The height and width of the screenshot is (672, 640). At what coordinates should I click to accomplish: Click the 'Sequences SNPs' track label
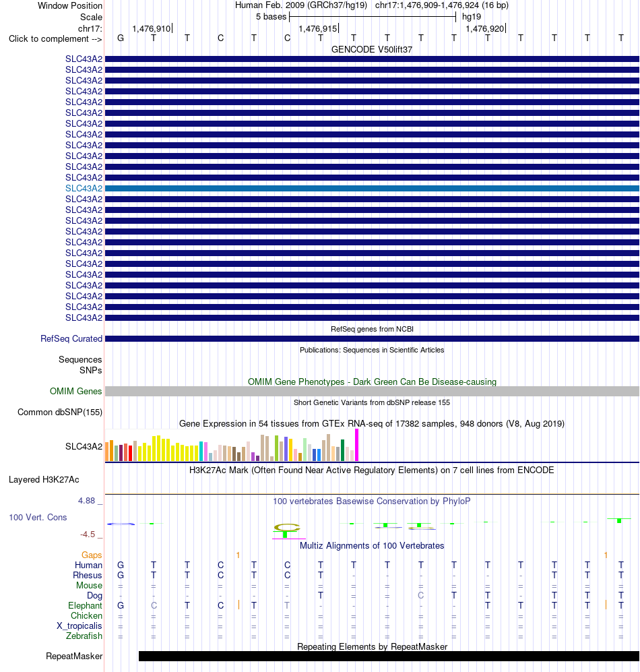(81, 365)
